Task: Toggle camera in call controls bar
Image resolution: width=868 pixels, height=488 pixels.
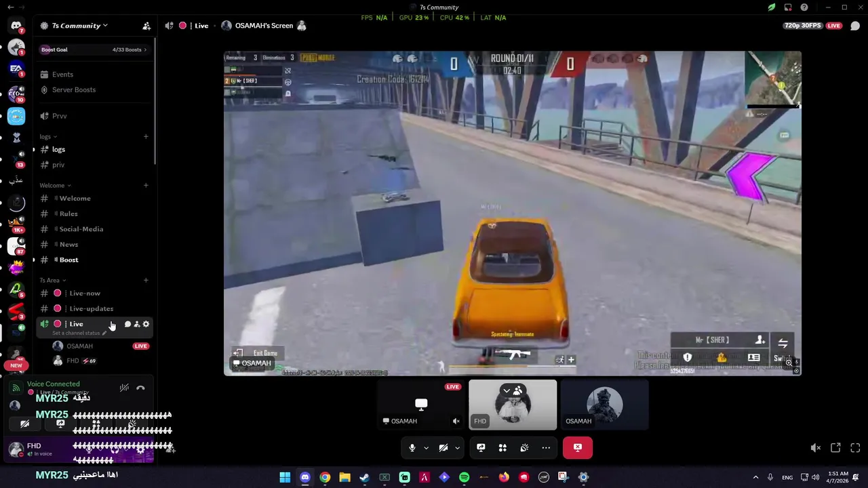Action: [x=443, y=447]
